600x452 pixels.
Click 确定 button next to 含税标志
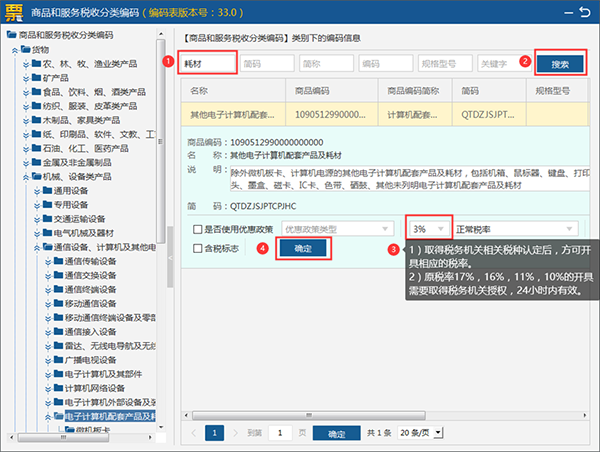(302, 249)
